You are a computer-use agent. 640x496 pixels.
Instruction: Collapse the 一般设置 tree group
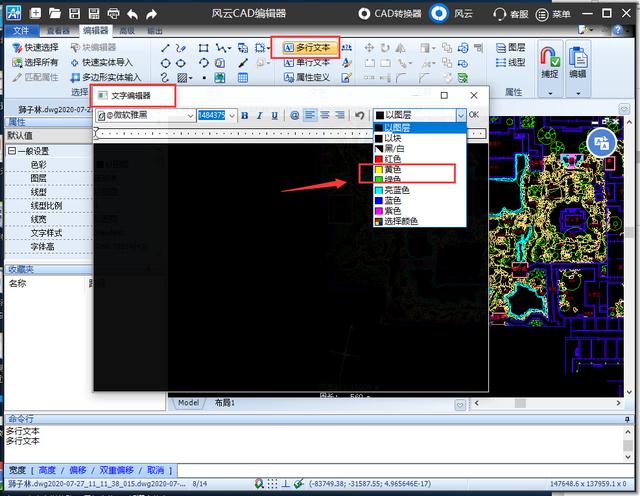tap(12, 151)
